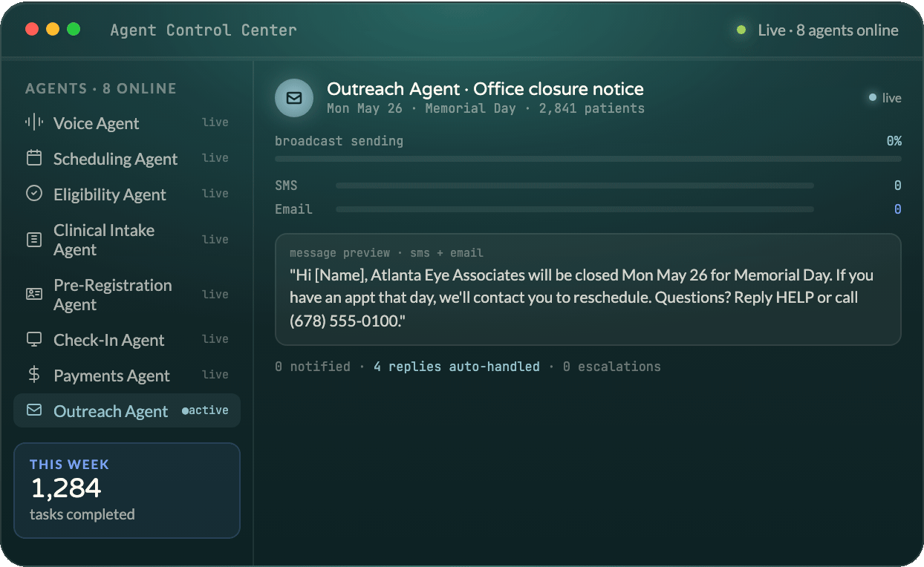
Task: Click the round envelope avatar in header
Action: point(294,98)
